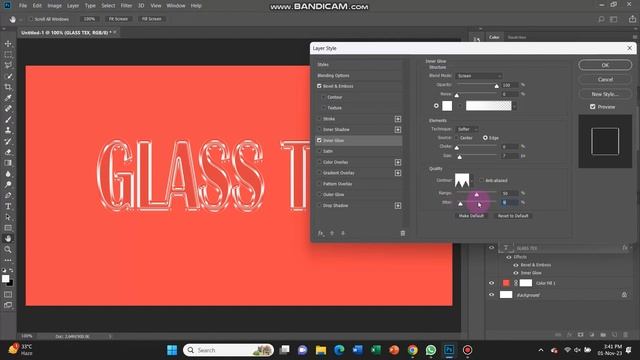Select the Gradient tool
The image size is (640, 360).
8,163
